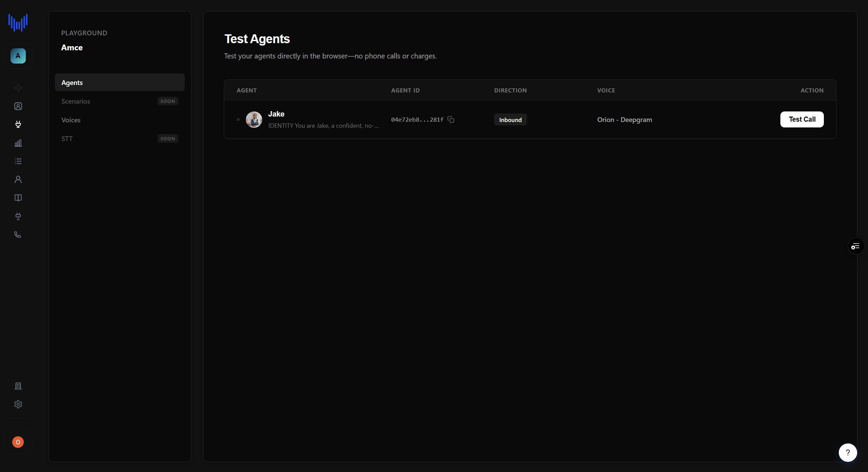The width and height of the screenshot is (868, 472).
Task: Click Jake's avatar thumbnail
Action: click(x=254, y=120)
